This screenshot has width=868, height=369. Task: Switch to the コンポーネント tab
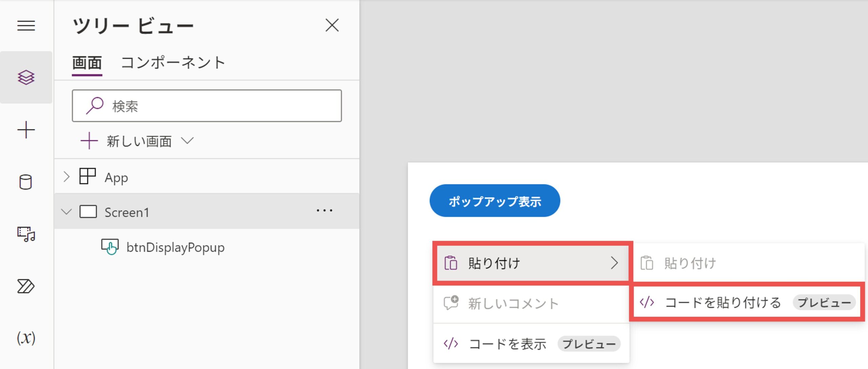173,63
